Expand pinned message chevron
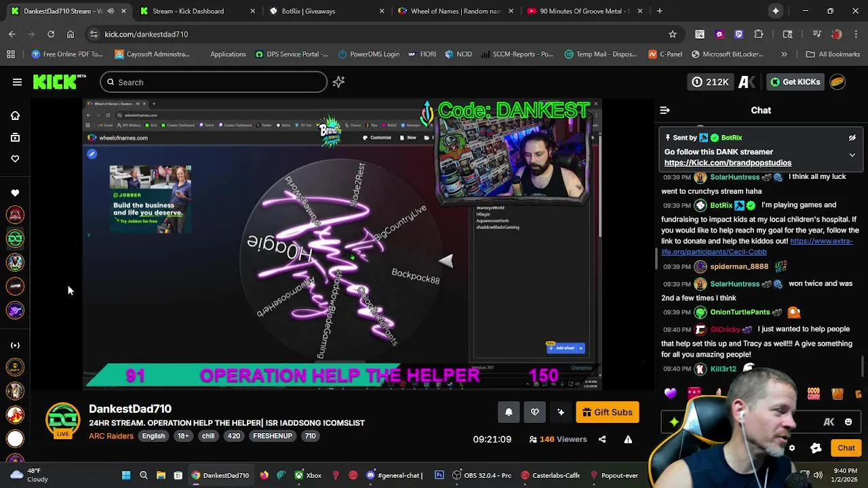 click(852, 155)
